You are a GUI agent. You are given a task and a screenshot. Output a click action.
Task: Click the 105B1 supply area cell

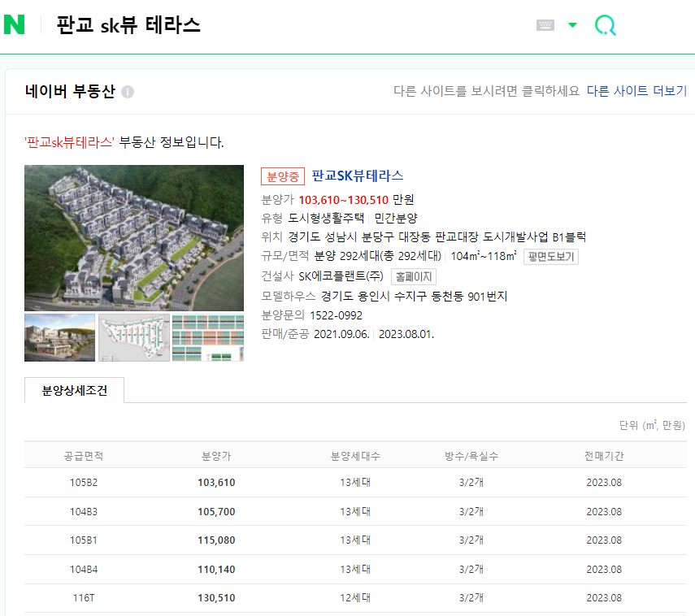tap(84, 540)
